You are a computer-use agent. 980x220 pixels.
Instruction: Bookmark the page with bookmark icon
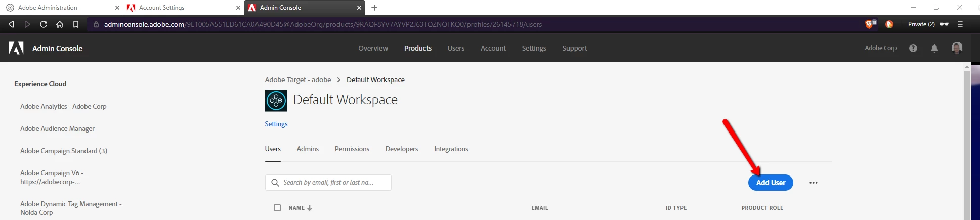[x=76, y=24]
